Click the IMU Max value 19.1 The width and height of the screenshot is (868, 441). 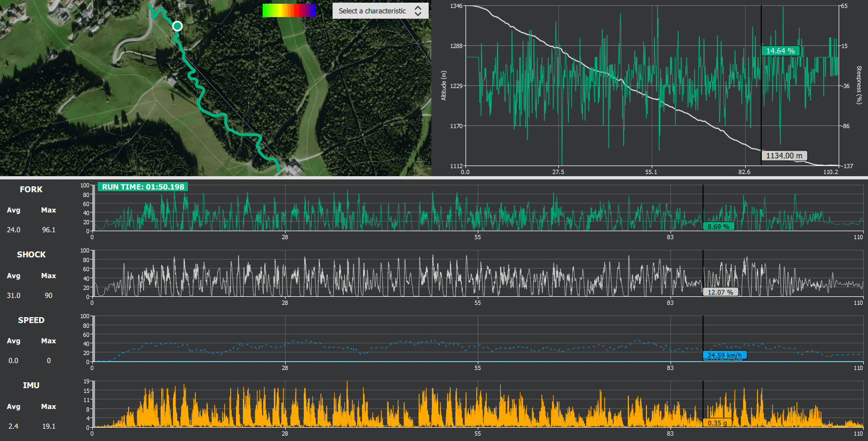[49, 426]
